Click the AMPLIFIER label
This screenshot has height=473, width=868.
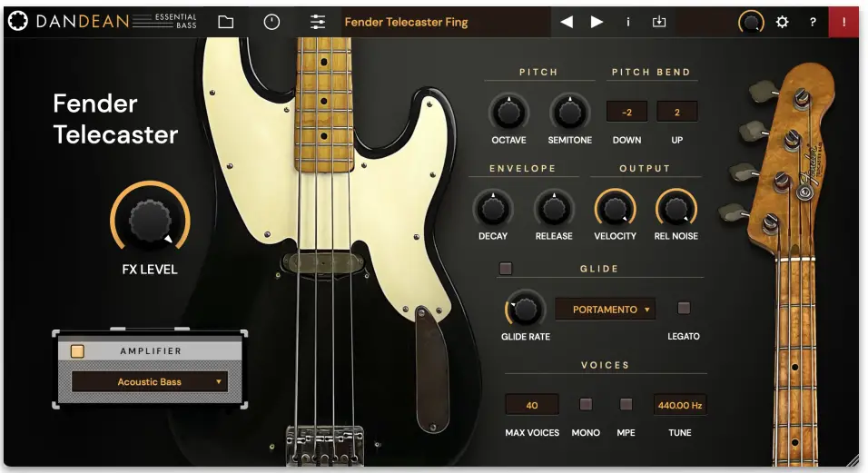[151, 351]
